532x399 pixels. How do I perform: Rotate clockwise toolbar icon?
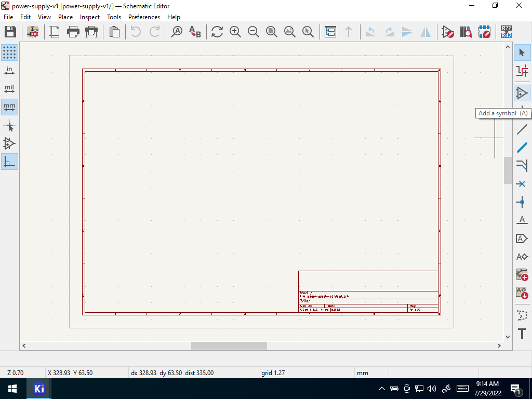coord(389,32)
